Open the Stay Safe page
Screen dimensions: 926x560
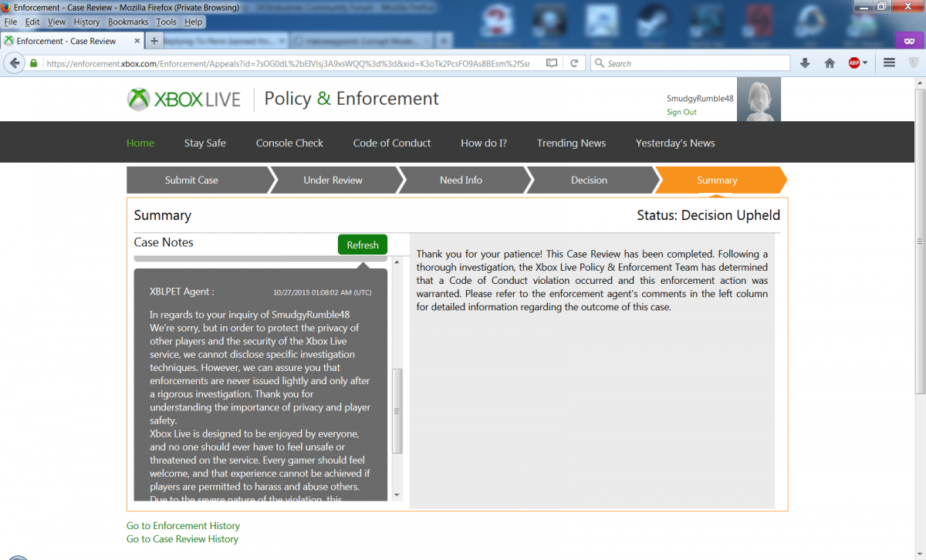[205, 143]
